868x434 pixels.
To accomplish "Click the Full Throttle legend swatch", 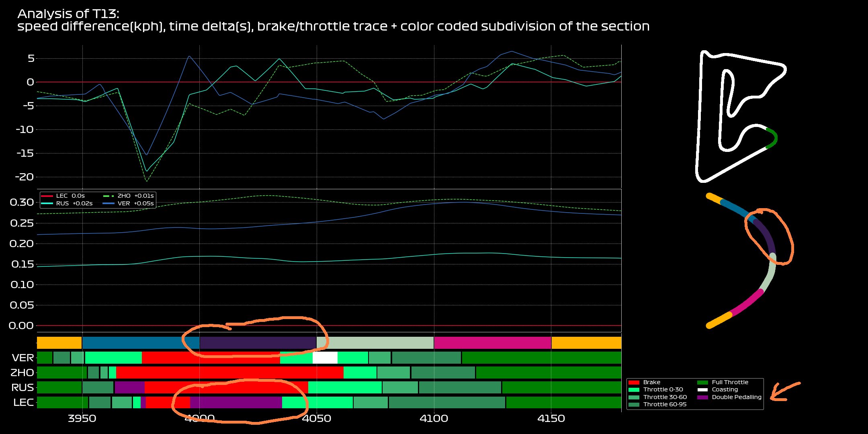I will 702,383.
